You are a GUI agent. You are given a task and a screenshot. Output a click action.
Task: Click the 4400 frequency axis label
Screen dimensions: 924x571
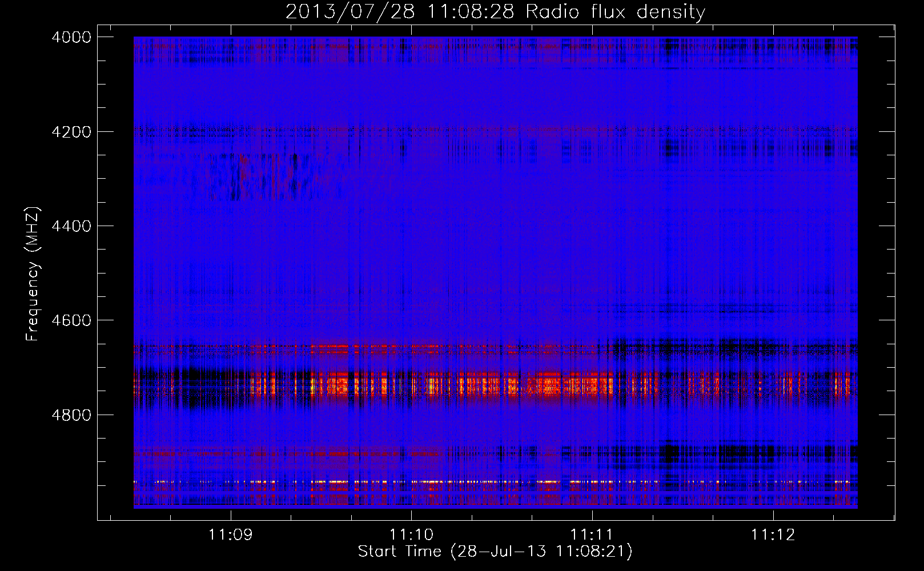tap(71, 226)
